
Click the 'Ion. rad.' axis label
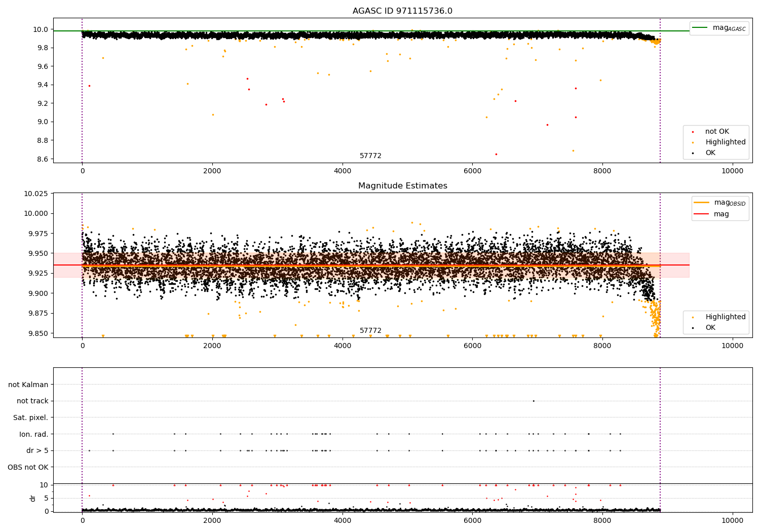point(34,434)
